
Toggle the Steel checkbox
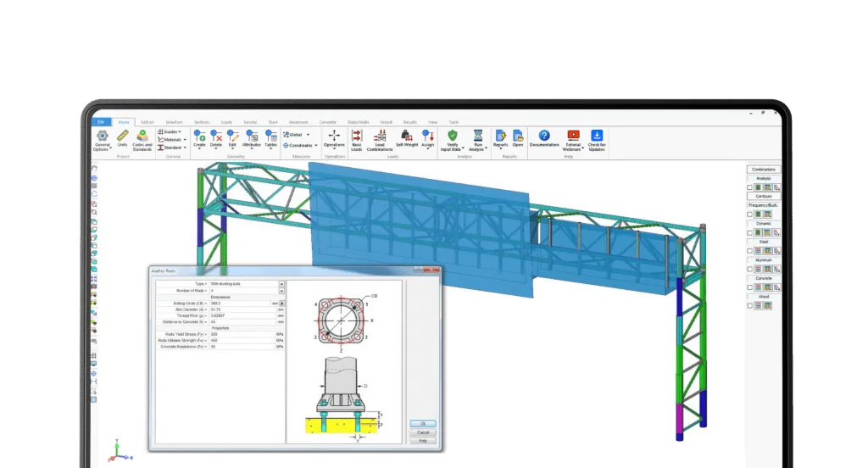(749, 251)
